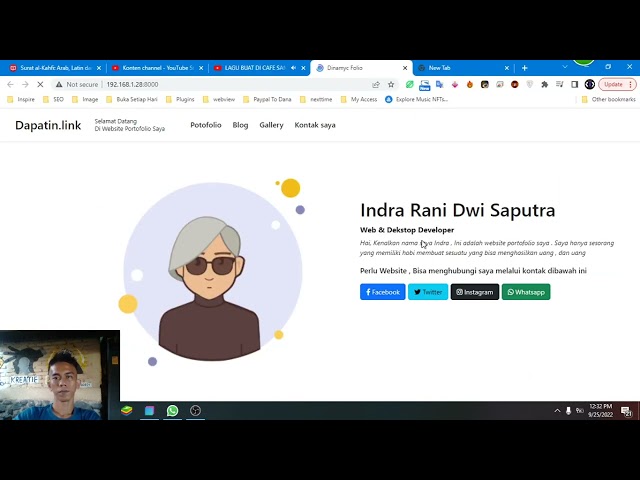The width and height of the screenshot is (640, 480).
Task: Click the microphone icon in system tray
Action: (x=568, y=411)
